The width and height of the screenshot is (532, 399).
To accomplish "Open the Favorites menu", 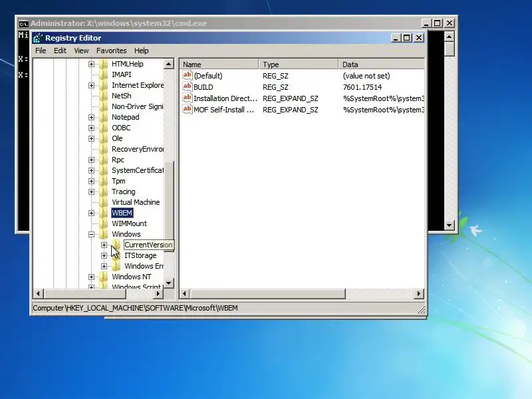I will (x=111, y=51).
